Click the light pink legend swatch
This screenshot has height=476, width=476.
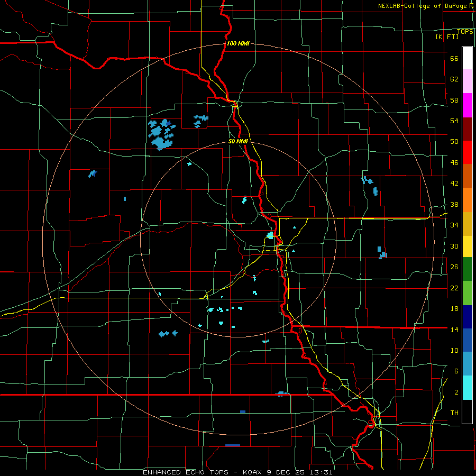(x=467, y=81)
